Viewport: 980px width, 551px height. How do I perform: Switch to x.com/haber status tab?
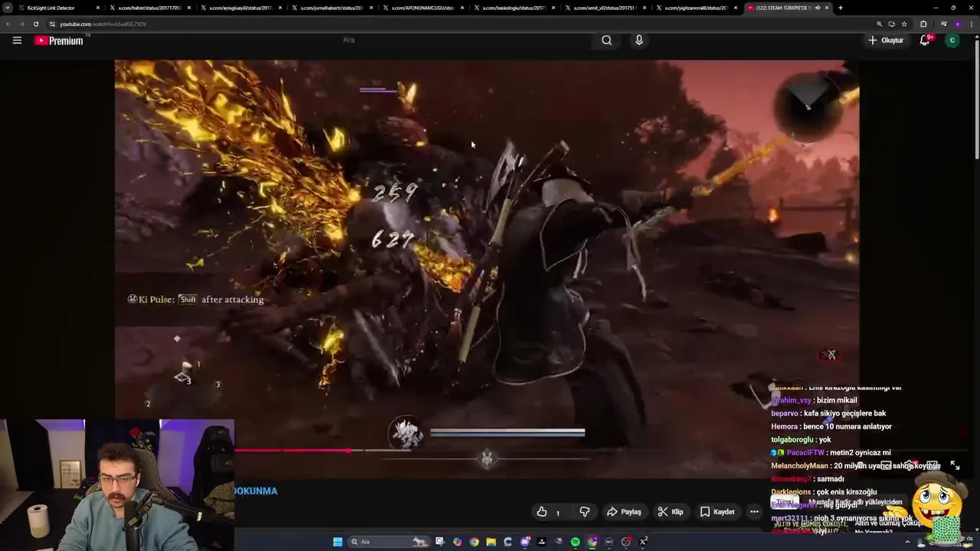click(x=149, y=8)
